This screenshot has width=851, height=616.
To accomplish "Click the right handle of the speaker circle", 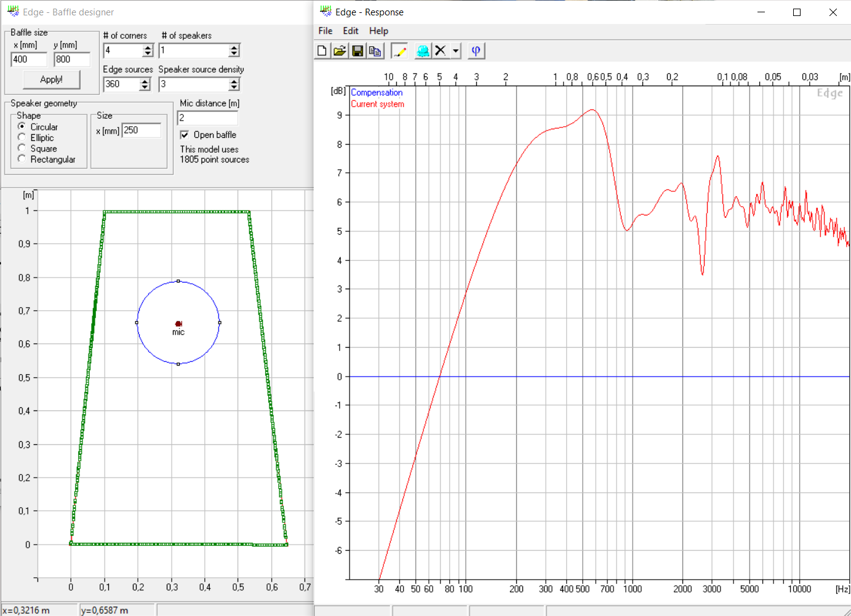I will pos(220,322).
